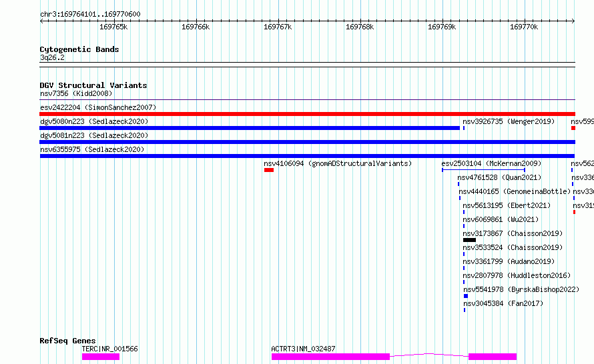Select the blue nsv6355975 variant bar
594x364 pixels.
point(307,156)
